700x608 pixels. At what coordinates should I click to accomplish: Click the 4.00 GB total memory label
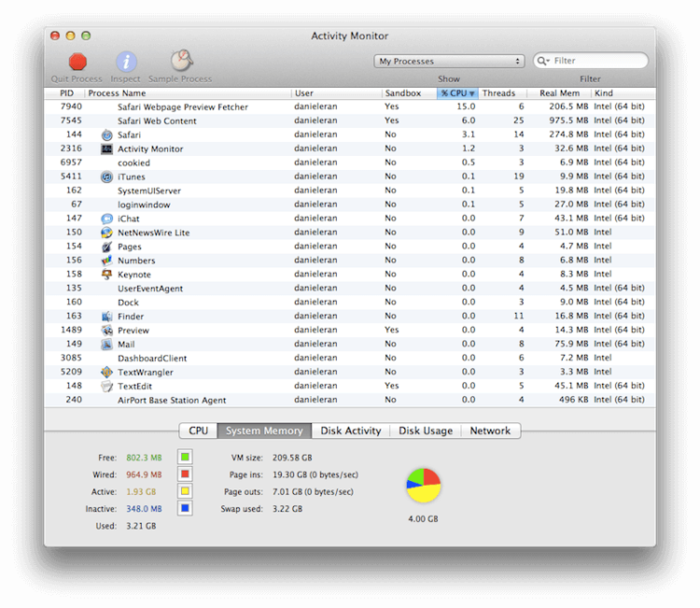pyautogui.click(x=423, y=519)
